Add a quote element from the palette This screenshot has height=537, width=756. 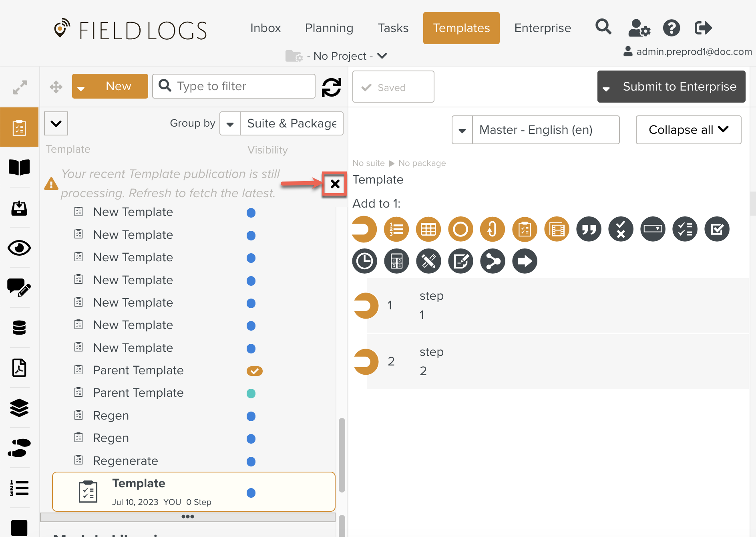(589, 230)
